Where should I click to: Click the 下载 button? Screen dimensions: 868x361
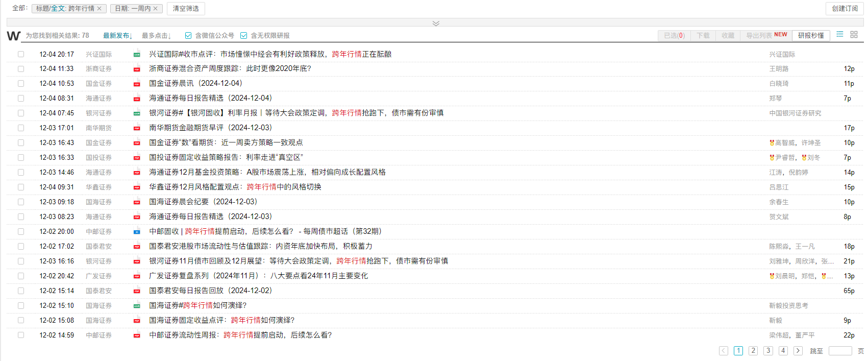703,36
